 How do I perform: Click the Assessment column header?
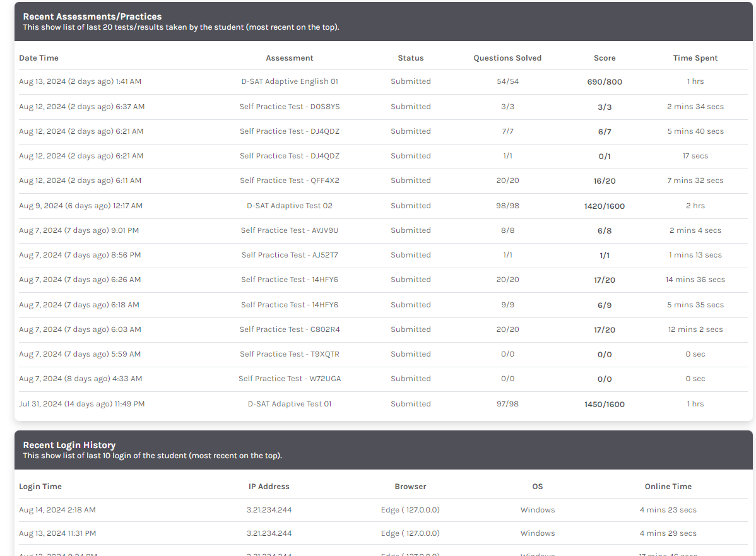click(290, 58)
